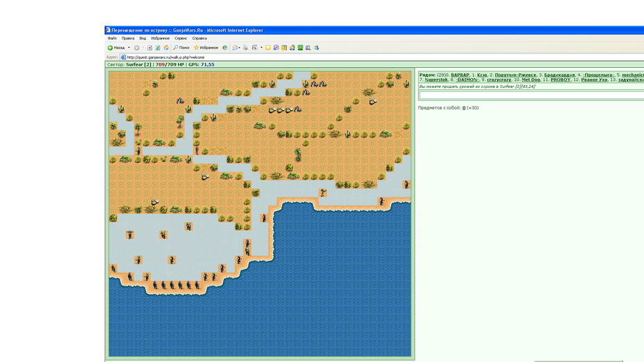Open the Файл menu
Screen dimensions: 644x362
click(111, 38)
